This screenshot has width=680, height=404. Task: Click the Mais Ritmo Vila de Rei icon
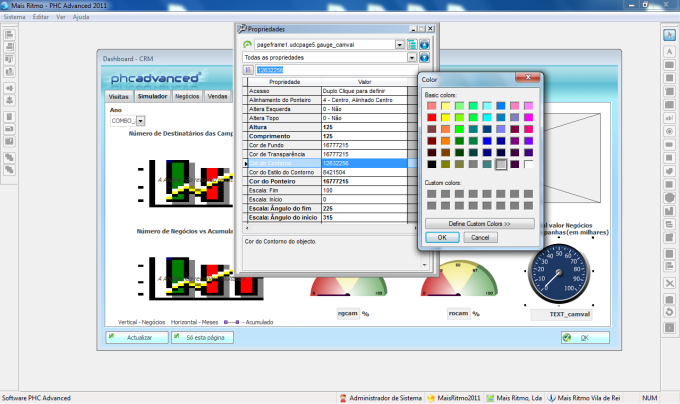point(551,398)
